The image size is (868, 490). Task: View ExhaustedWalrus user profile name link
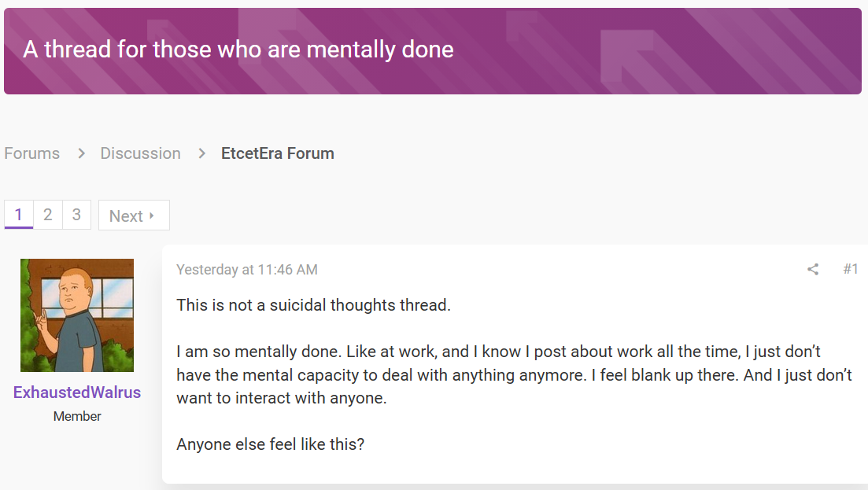coord(77,392)
